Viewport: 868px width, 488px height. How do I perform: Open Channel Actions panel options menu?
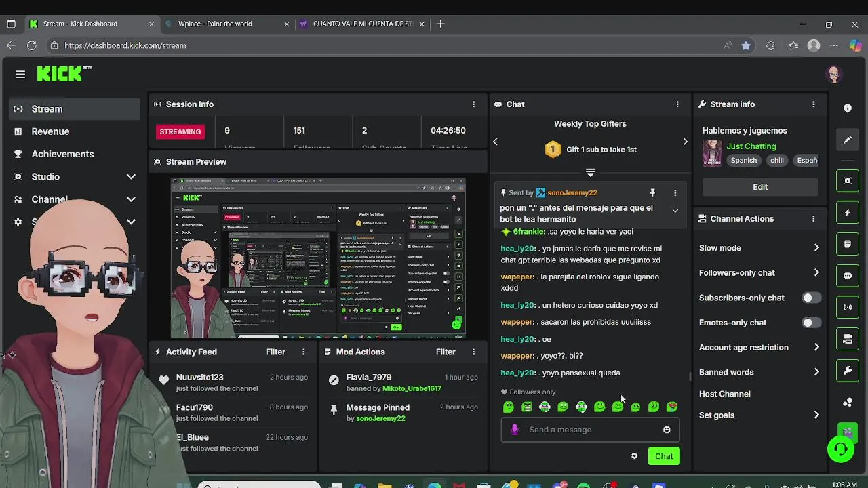coord(813,219)
